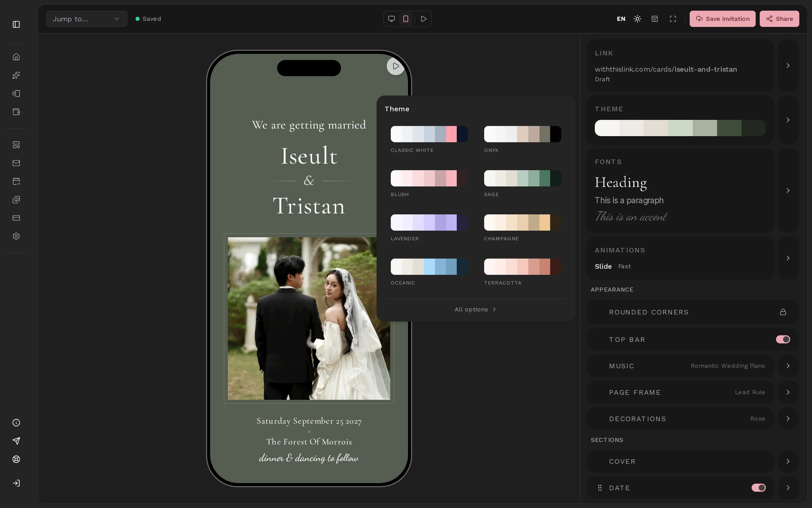
Task: Click the play preview icon in top toolbar
Action: pyautogui.click(x=424, y=19)
